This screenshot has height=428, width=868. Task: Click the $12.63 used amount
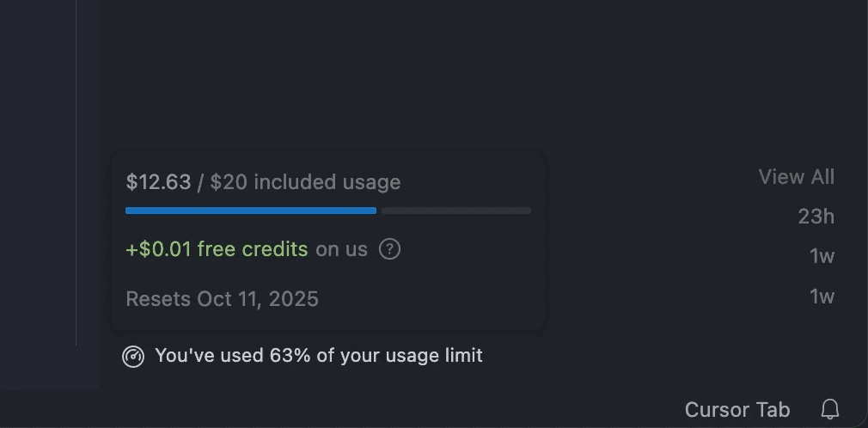coord(158,182)
